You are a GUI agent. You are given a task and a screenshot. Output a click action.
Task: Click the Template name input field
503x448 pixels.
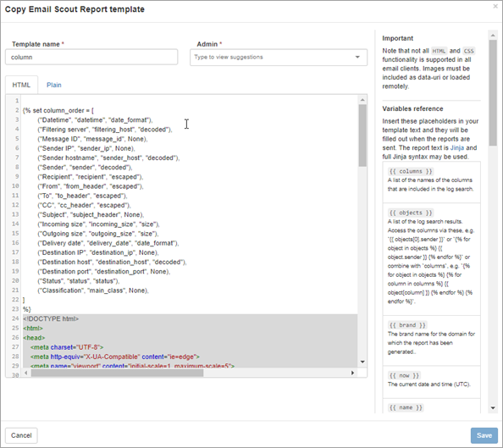pos(91,57)
